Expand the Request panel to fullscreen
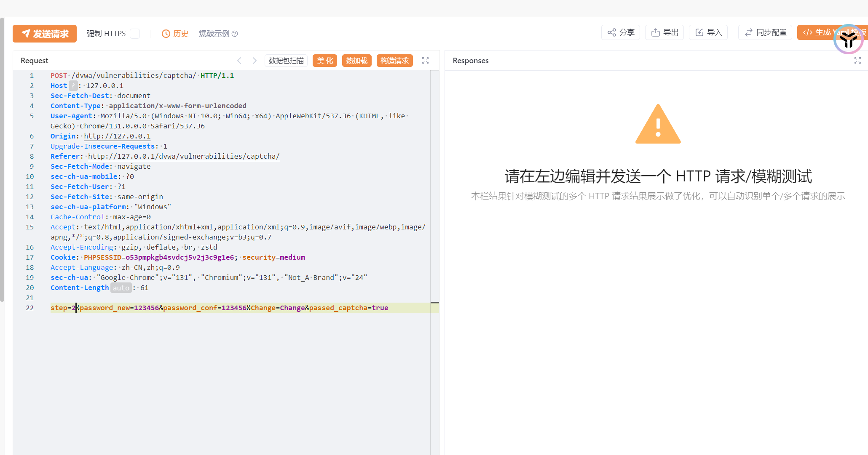868x455 pixels. click(x=426, y=61)
